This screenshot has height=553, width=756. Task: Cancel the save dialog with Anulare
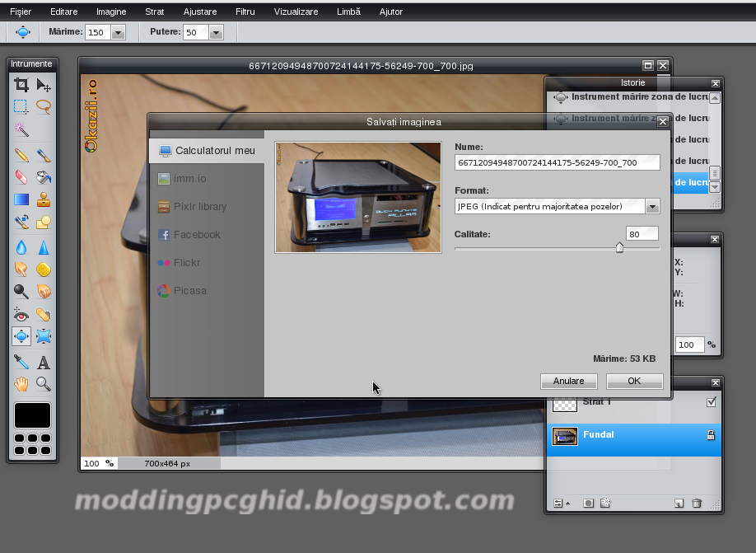[568, 381]
